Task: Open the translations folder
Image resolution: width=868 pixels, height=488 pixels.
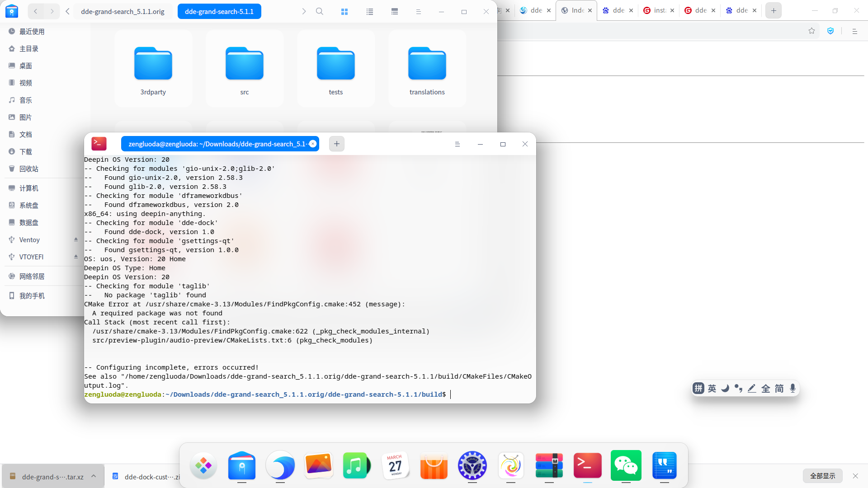Action: pos(427,69)
